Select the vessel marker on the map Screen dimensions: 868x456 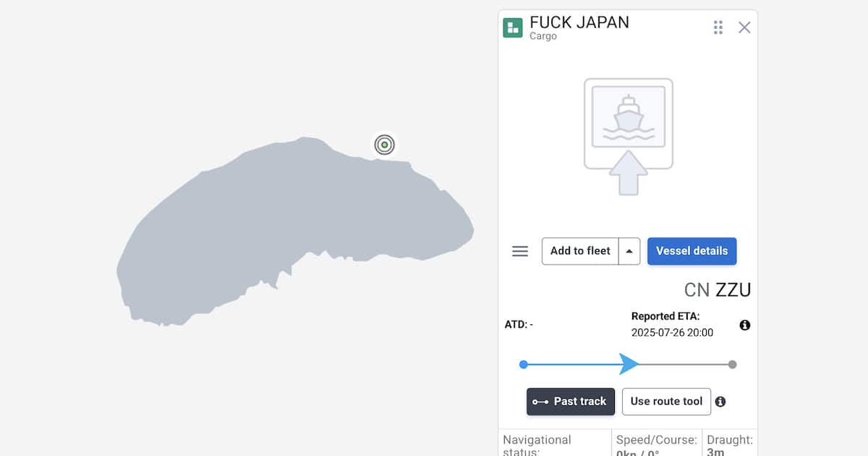point(385,145)
